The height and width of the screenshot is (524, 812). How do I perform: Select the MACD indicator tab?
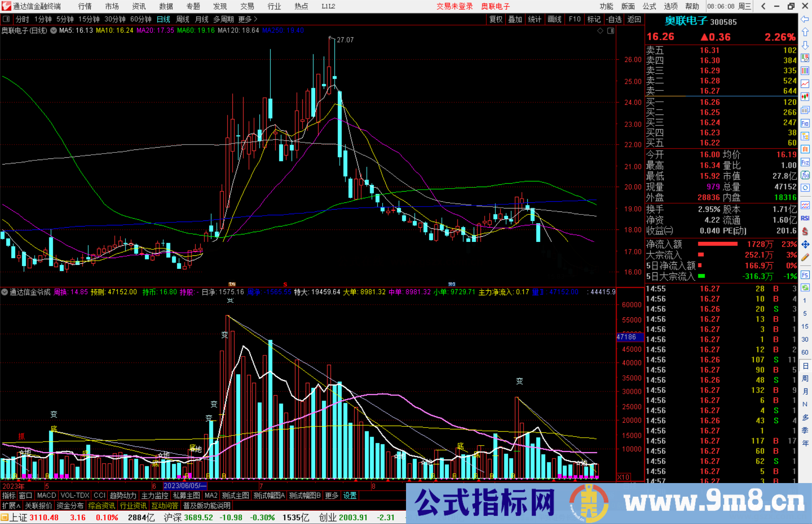(x=47, y=495)
